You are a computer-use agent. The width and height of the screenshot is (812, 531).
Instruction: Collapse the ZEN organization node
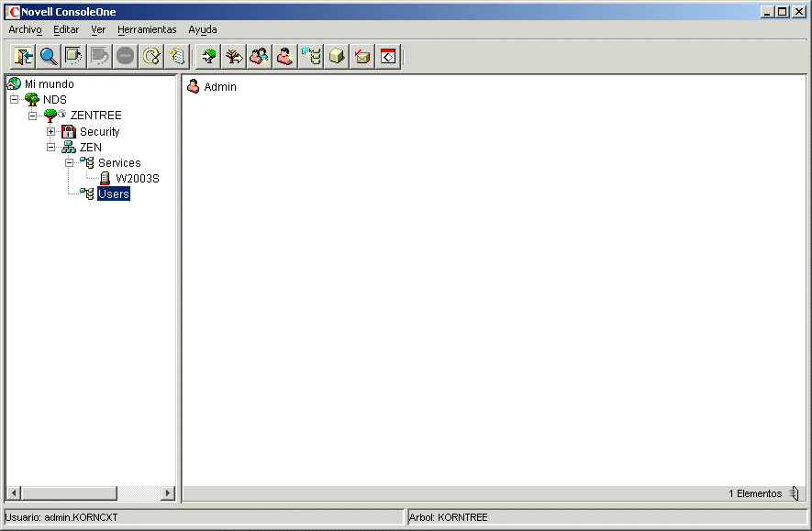[50, 147]
